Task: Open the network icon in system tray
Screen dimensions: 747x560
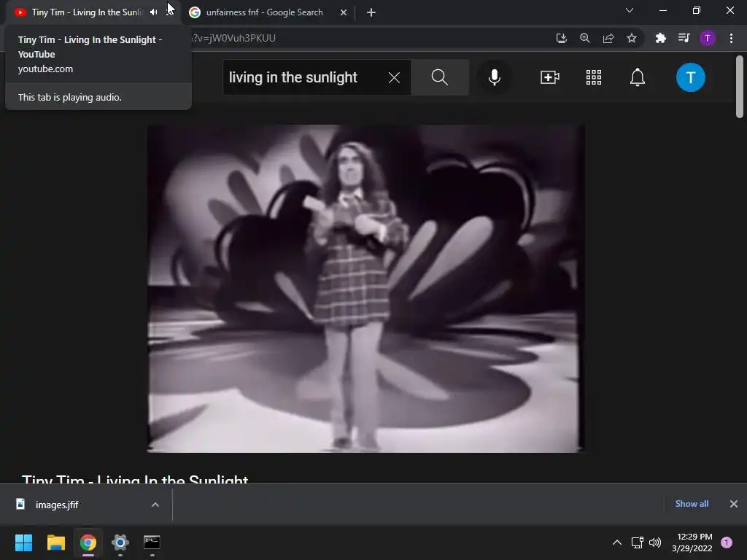Action: click(638, 542)
